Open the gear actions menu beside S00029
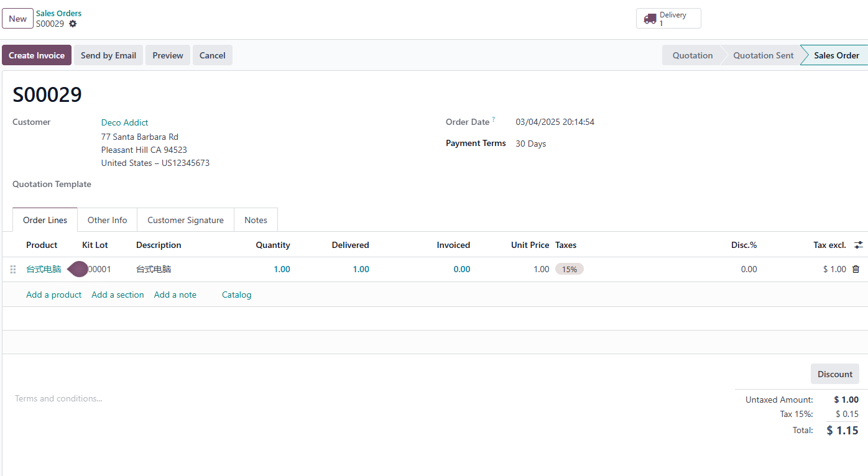The image size is (868, 476). coord(73,24)
